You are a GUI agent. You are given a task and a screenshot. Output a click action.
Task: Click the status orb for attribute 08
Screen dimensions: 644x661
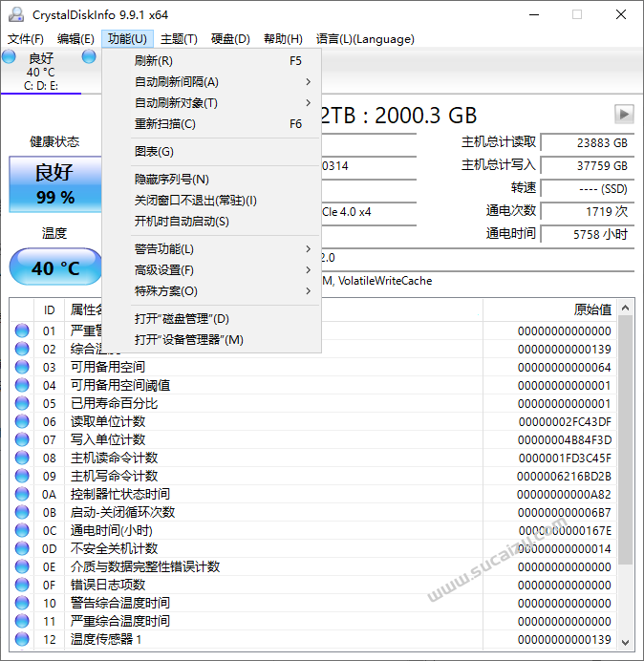pos(22,458)
